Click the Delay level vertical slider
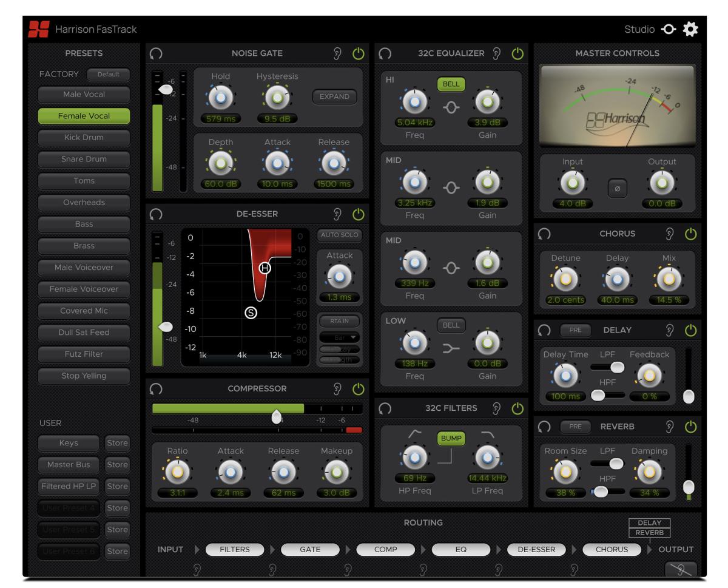Screen dimensions: 728x588 (688, 376)
